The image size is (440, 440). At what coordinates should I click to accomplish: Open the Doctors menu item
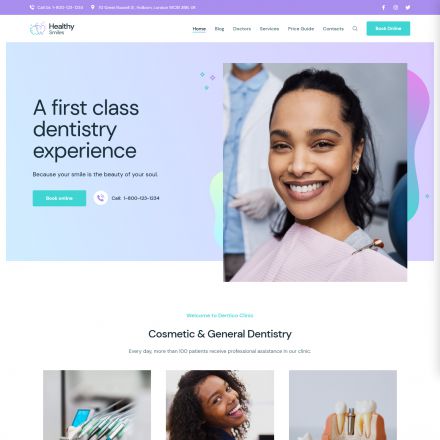[242, 29]
